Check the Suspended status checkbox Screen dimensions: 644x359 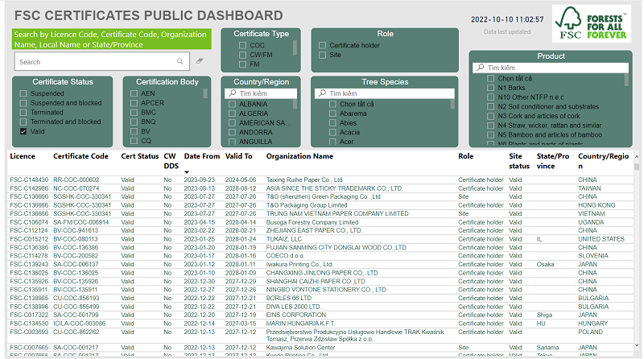(x=23, y=94)
